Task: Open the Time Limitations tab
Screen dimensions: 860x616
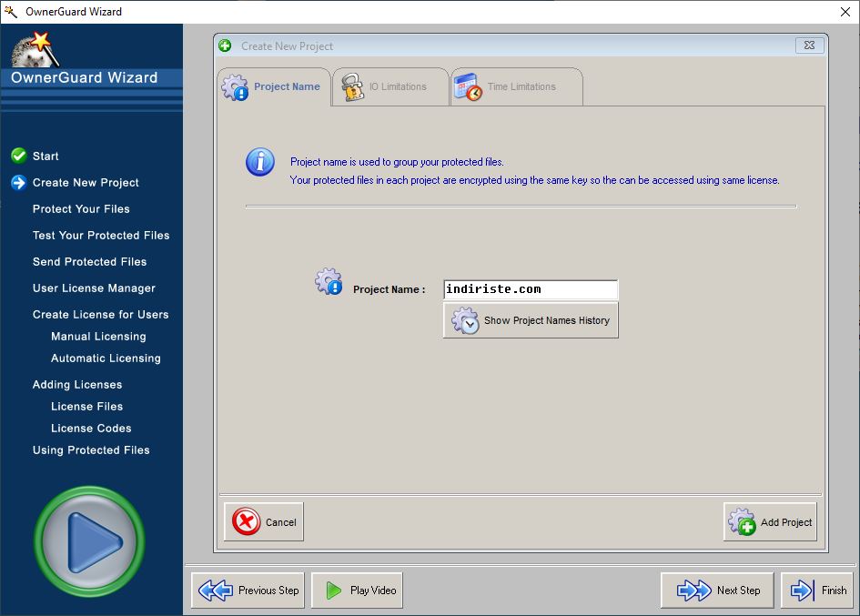Action: (x=517, y=86)
